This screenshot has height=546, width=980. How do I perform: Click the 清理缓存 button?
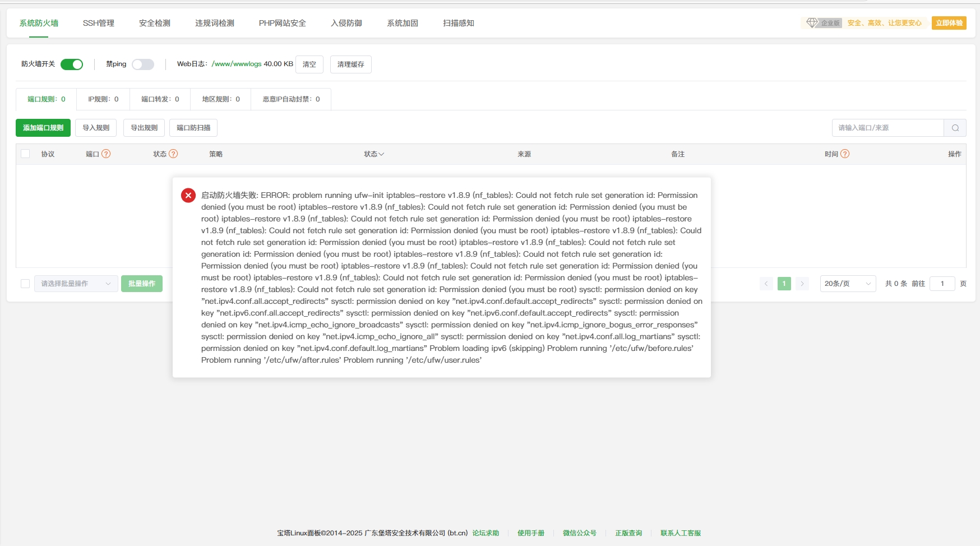[351, 64]
